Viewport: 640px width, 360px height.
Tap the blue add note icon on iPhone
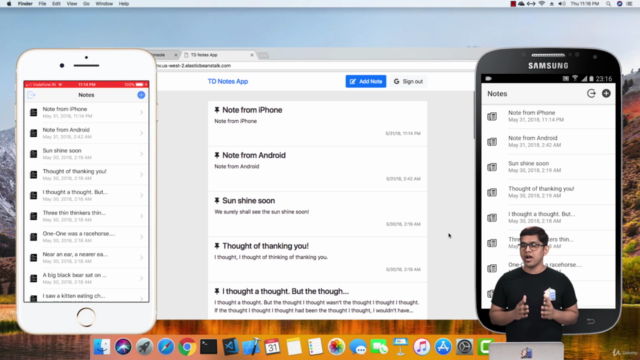pyautogui.click(x=141, y=95)
